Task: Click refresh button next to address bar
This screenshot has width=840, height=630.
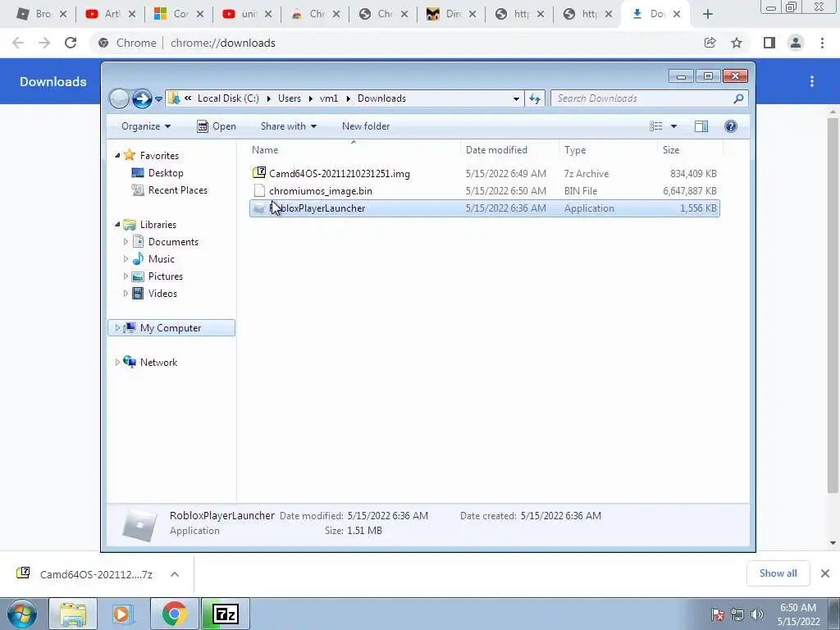Action: [535, 98]
